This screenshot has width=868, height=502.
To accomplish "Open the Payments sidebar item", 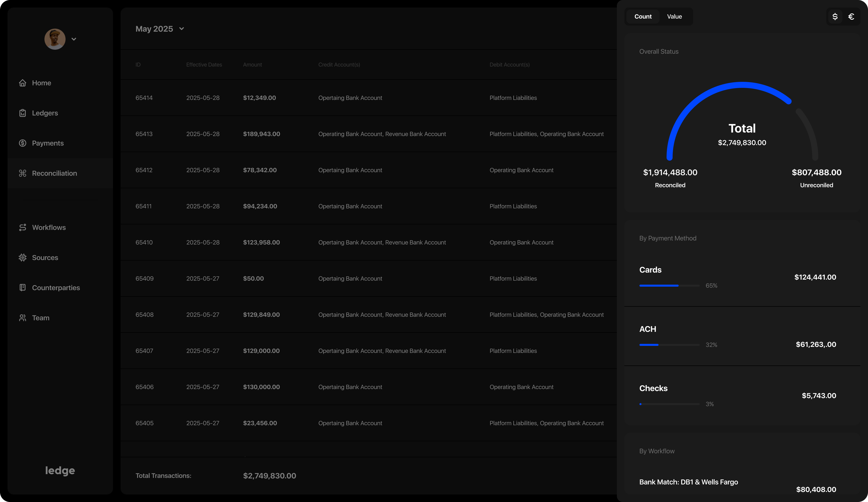I will tap(47, 143).
